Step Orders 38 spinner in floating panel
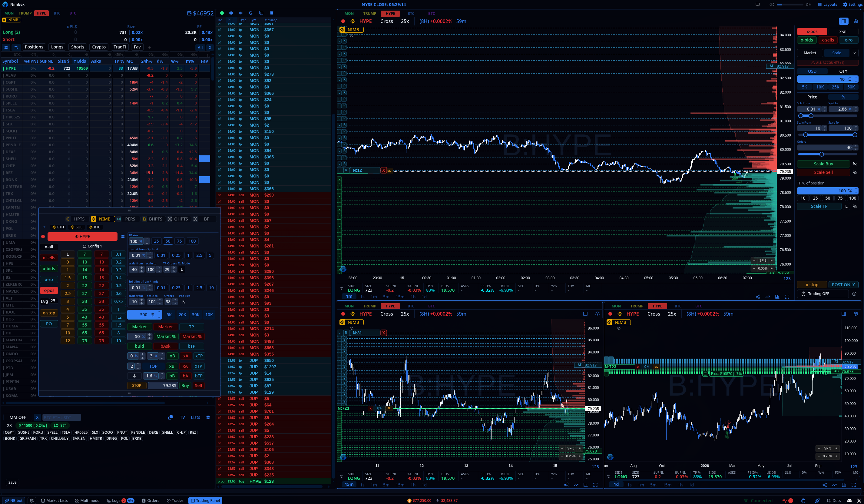 [175, 302]
